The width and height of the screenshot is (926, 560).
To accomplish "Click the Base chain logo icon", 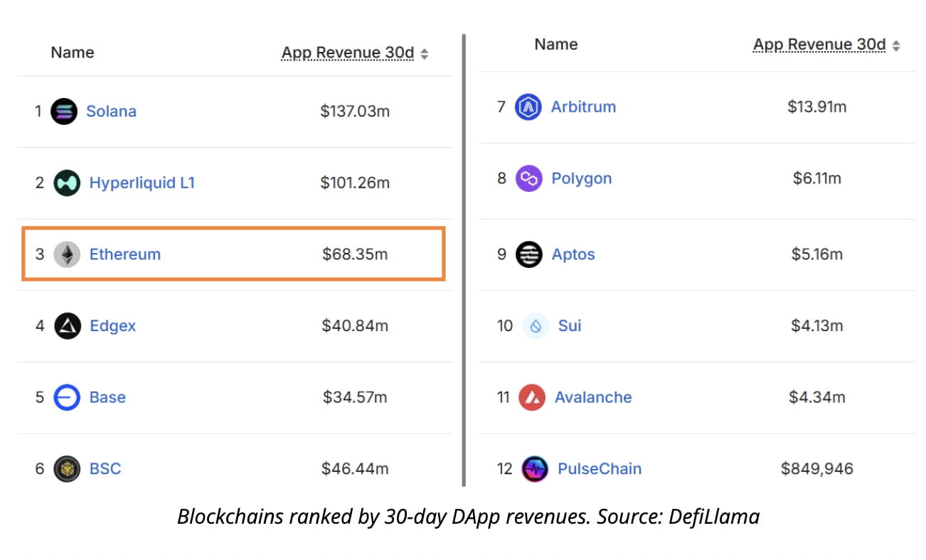I will (x=68, y=397).
